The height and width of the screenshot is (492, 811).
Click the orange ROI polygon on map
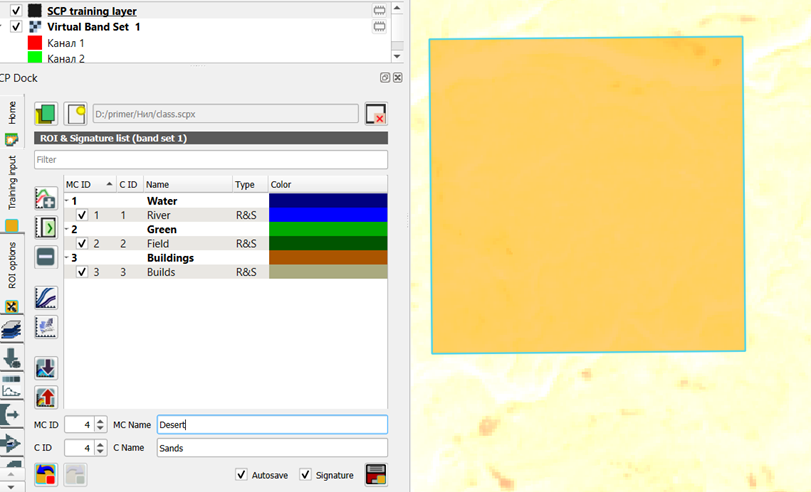[588, 195]
